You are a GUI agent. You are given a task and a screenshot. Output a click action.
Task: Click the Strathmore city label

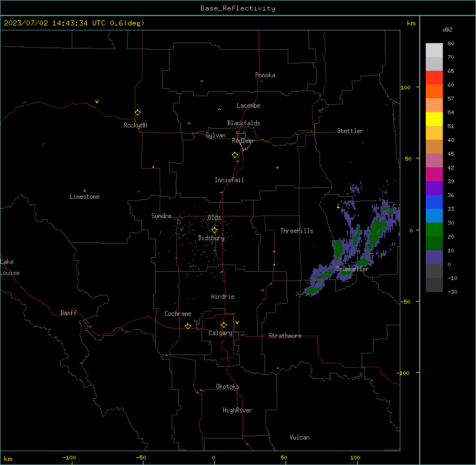tap(285, 336)
